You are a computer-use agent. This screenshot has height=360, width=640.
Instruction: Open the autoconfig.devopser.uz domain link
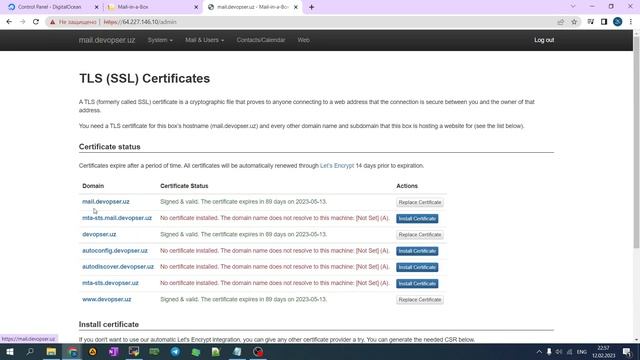tap(115, 251)
